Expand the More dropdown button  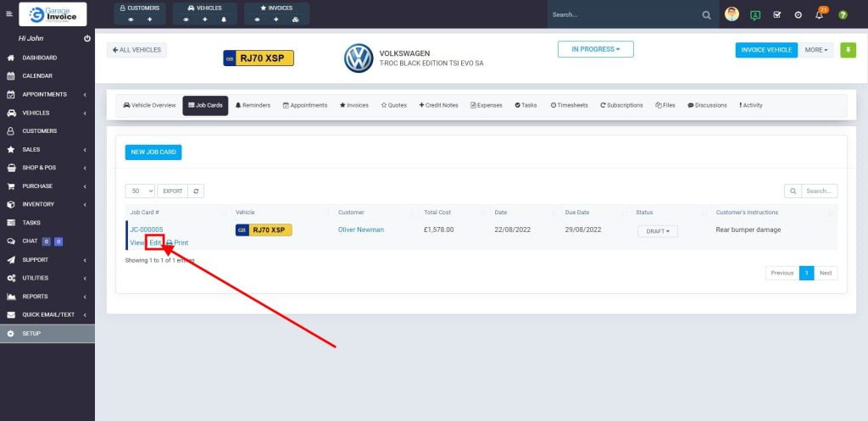(x=817, y=50)
